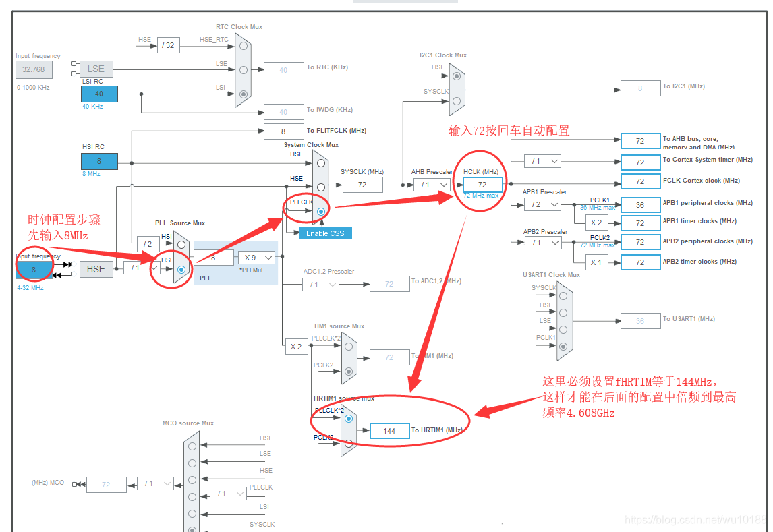The height and width of the screenshot is (532, 773).
Task: Select HSI on USART1 Clock Mux
Action: pos(563,313)
